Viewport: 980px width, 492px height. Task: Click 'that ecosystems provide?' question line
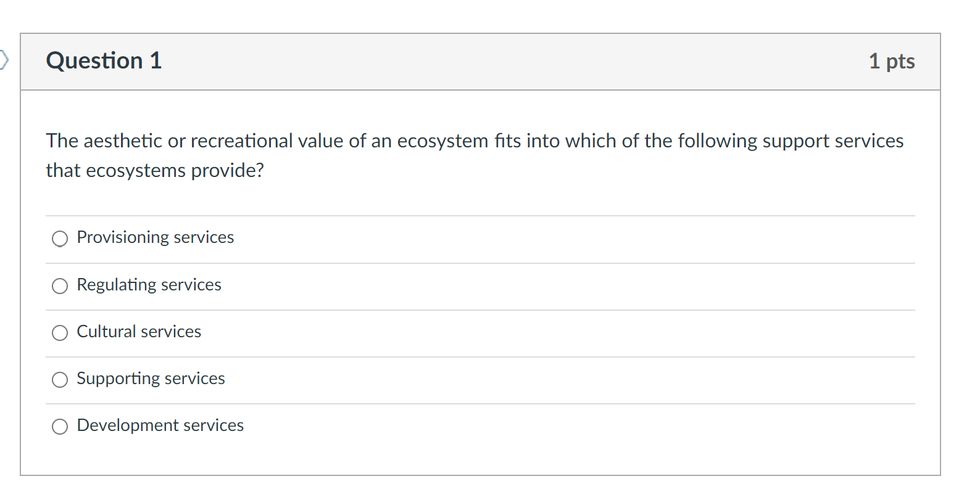[x=155, y=170]
